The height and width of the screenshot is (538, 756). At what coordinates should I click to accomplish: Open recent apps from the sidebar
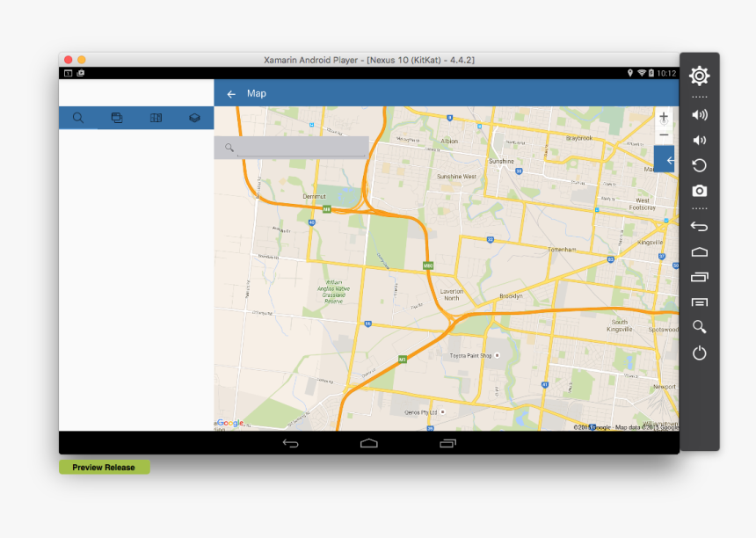[x=699, y=277]
